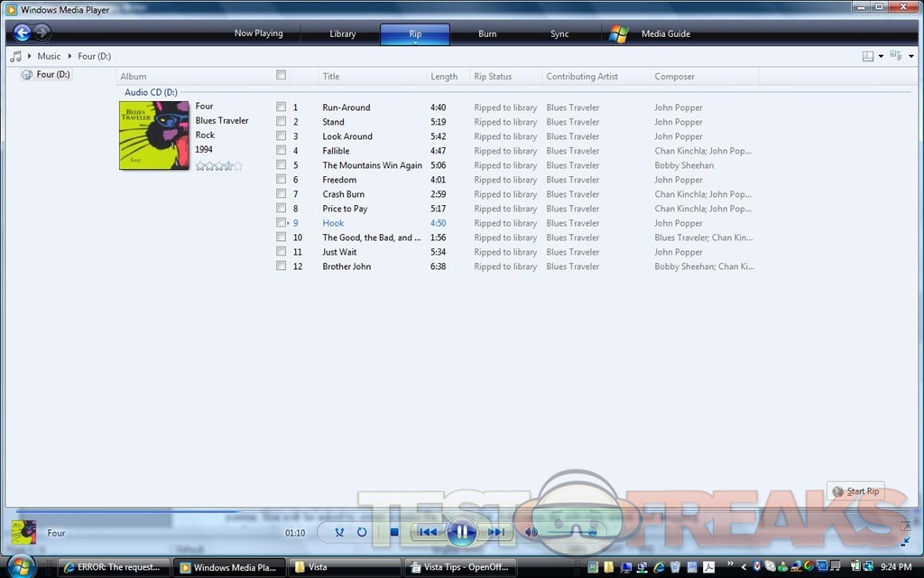The image size is (924, 578).
Task: Check the box for track 1 Run-Around
Action: (282, 107)
